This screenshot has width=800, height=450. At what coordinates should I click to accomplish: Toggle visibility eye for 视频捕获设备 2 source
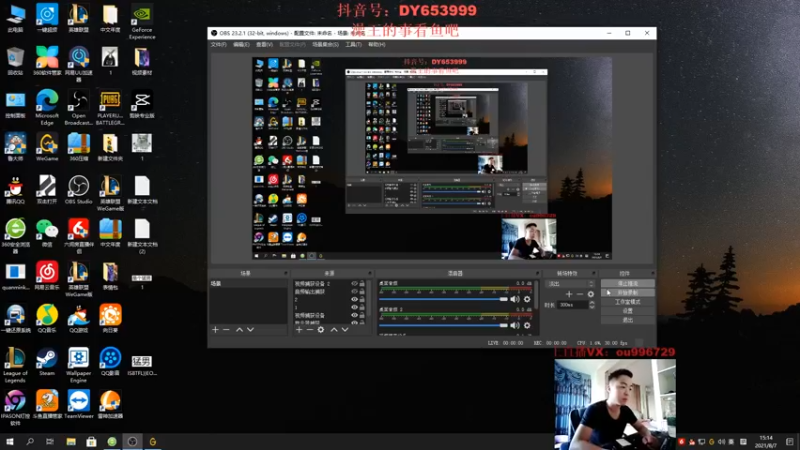(x=354, y=284)
